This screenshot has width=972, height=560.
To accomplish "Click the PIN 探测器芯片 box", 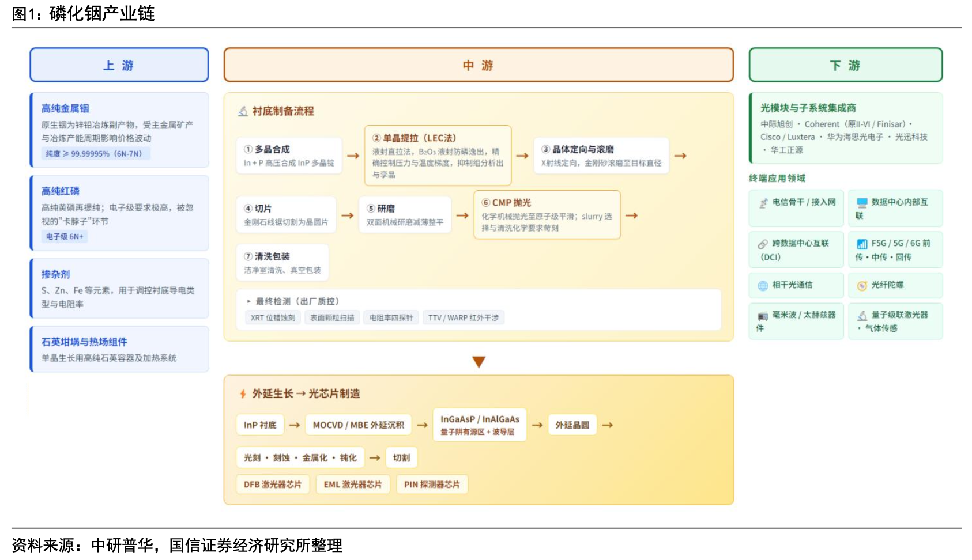I will pos(432,485).
